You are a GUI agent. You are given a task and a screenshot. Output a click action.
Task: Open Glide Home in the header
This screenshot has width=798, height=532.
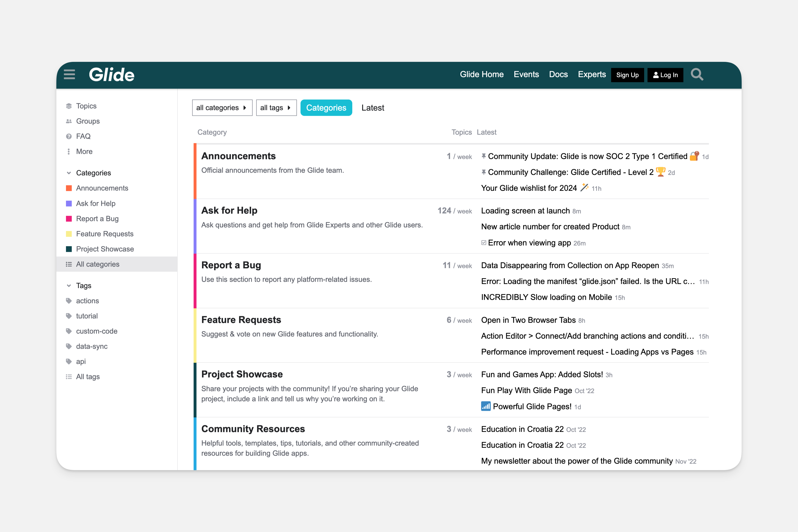[x=482, y=74]
